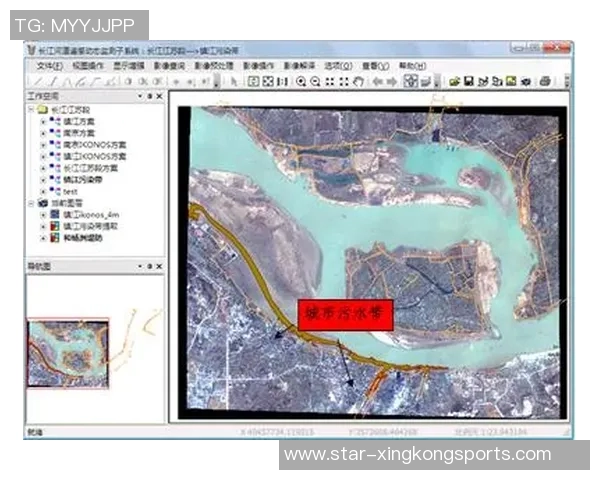
Task: Click the save disk icon in toolbar
Action: [468, 81]
